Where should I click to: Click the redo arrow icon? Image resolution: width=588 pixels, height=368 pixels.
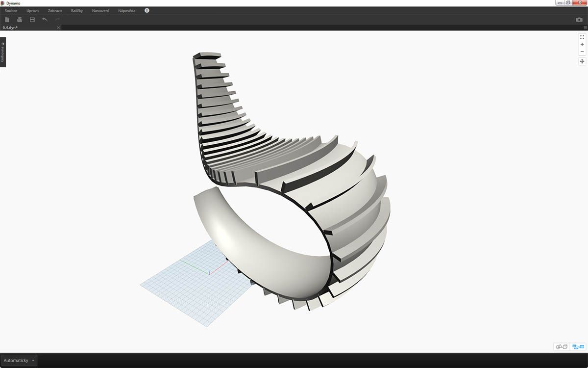coord(57,20)
